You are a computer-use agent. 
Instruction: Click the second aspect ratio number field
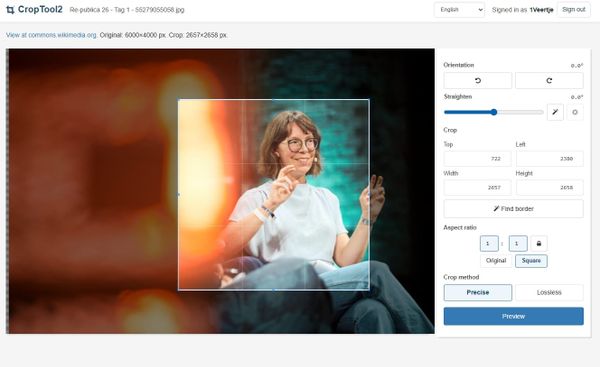tap(518, 243)
